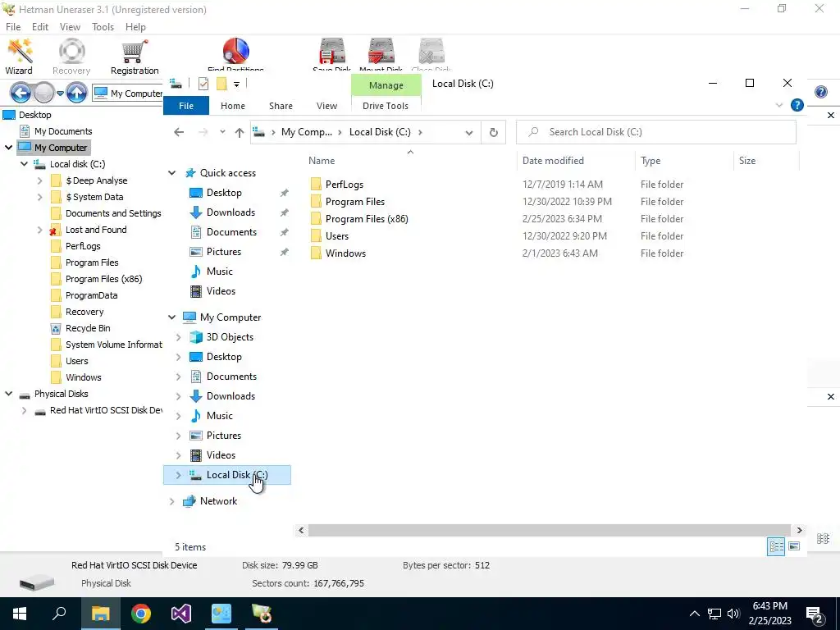
Task: Click the Properties checkmark quick access icon
Action: [203, 84]
